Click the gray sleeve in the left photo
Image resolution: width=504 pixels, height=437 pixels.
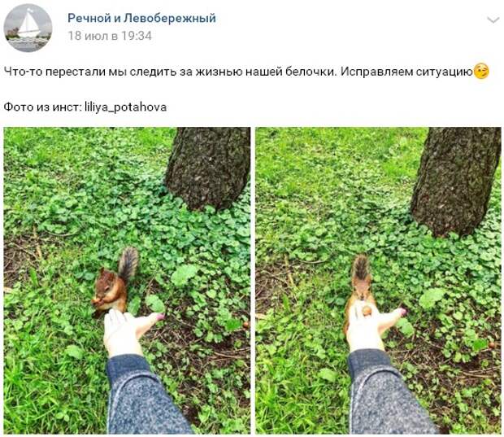[x=145, y=395]
